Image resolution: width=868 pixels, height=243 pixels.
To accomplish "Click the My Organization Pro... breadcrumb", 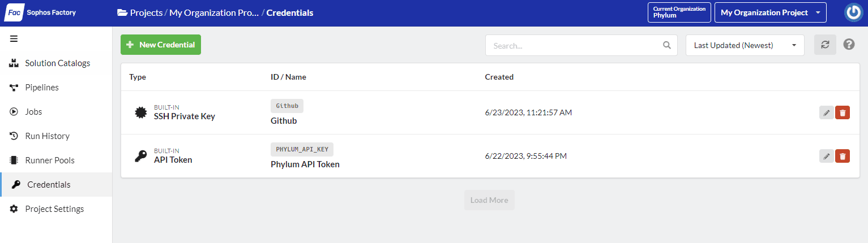I will 214,12.
